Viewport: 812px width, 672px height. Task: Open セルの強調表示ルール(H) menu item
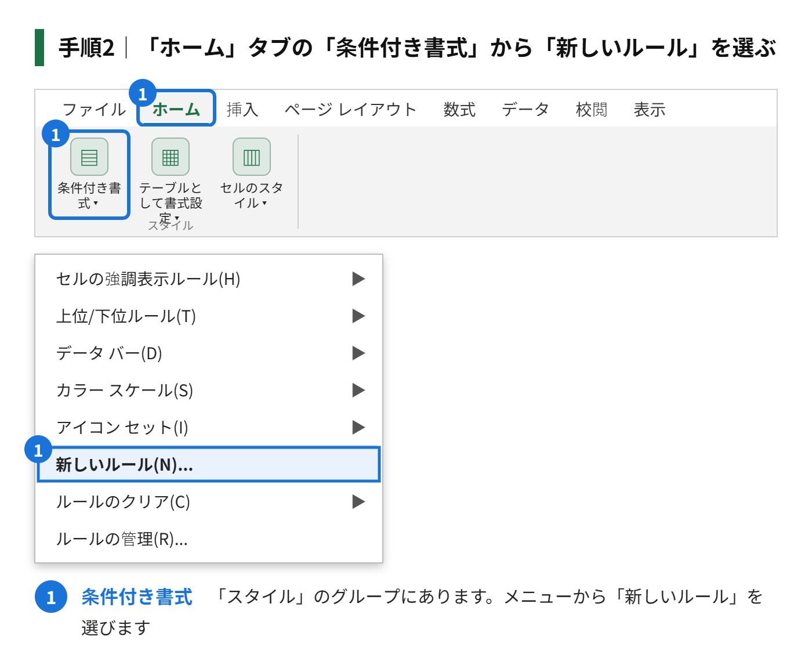click(x=209, y=279)
